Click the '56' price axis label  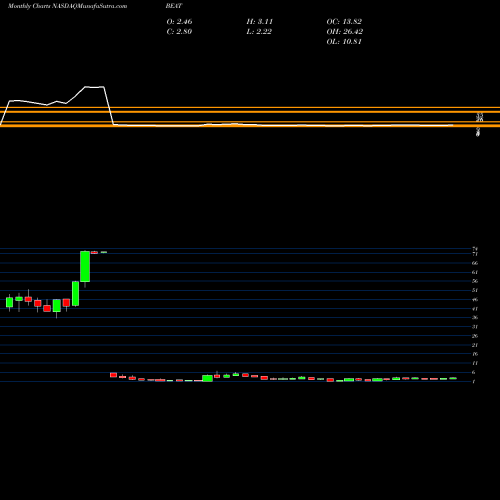(475, 281)
